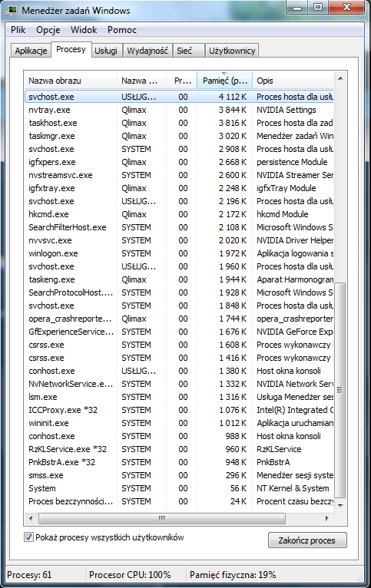Sort by the Opis column header
The image size is (371, 588).
[293, 81]
